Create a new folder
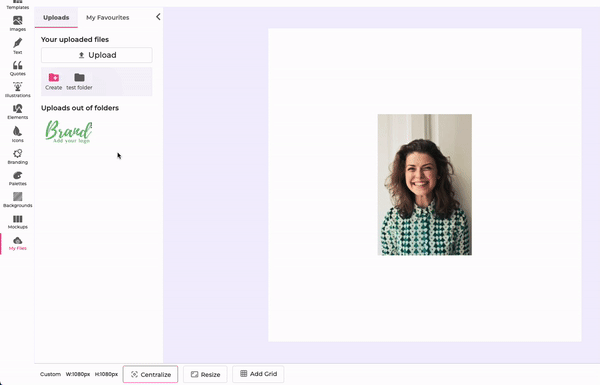This screenshot has width=600, height=385. 54,82
